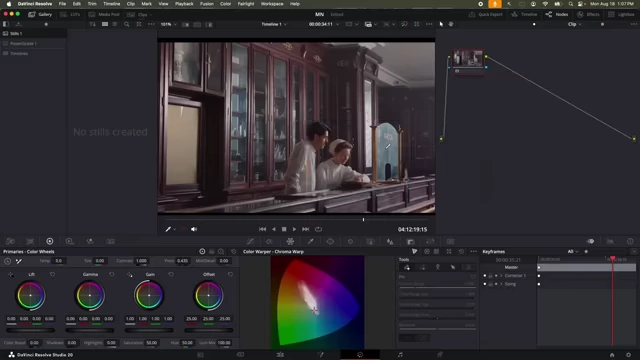
Task: Select the Color Warper palette icon
Action: (290, 241)
